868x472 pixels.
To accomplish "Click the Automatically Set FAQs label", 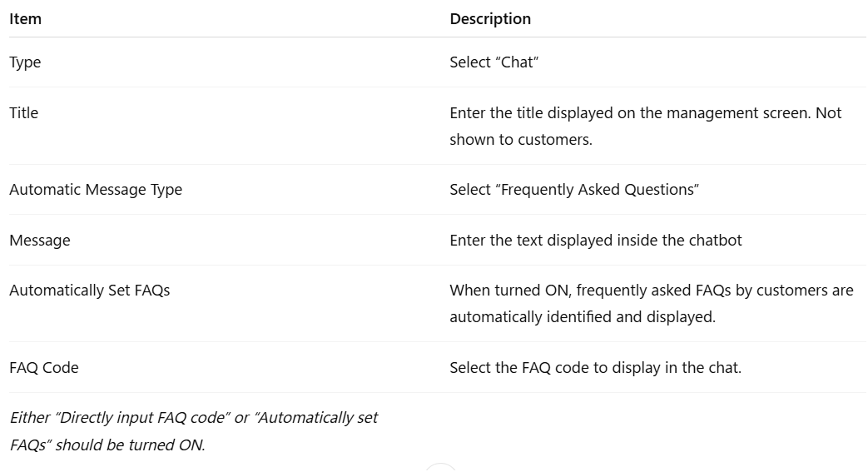I will 90,291.
